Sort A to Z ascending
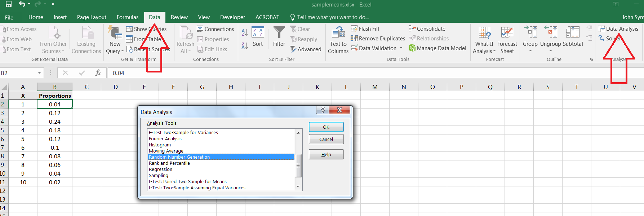 coord(245,32)
